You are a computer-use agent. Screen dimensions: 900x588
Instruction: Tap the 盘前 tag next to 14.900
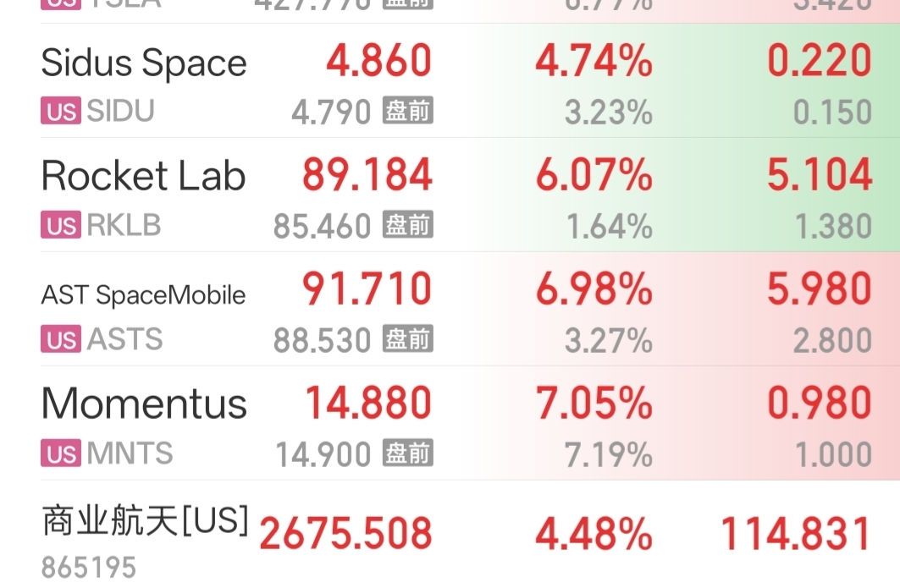tap(408, 453)
